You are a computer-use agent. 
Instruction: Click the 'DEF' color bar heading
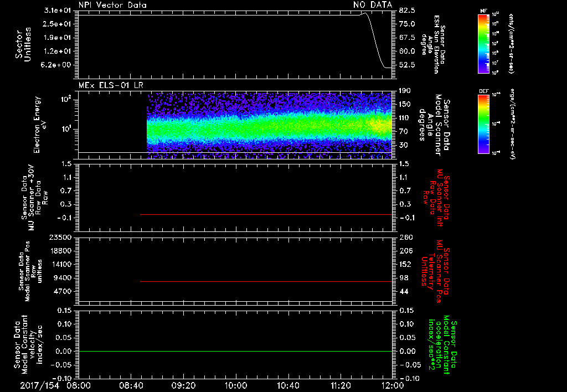point(483,91)
